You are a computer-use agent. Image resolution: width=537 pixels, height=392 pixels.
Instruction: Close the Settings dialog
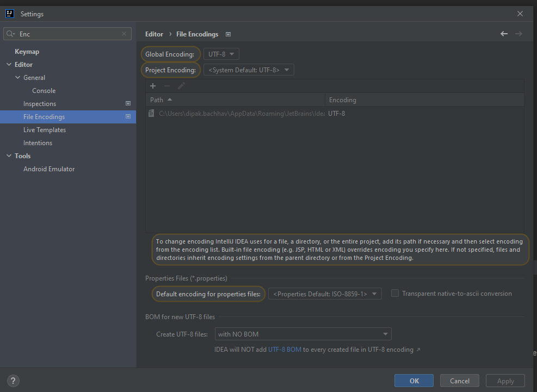coord(520,14)
